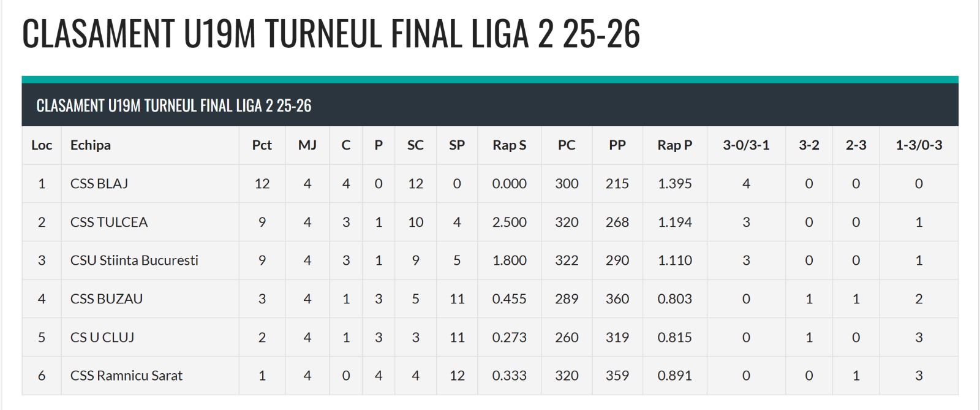Image resolution: width=980 pixels, height=410 pixels.
Task: Click the SC column header
Action: pyautogui.click(x=415, y=145)
